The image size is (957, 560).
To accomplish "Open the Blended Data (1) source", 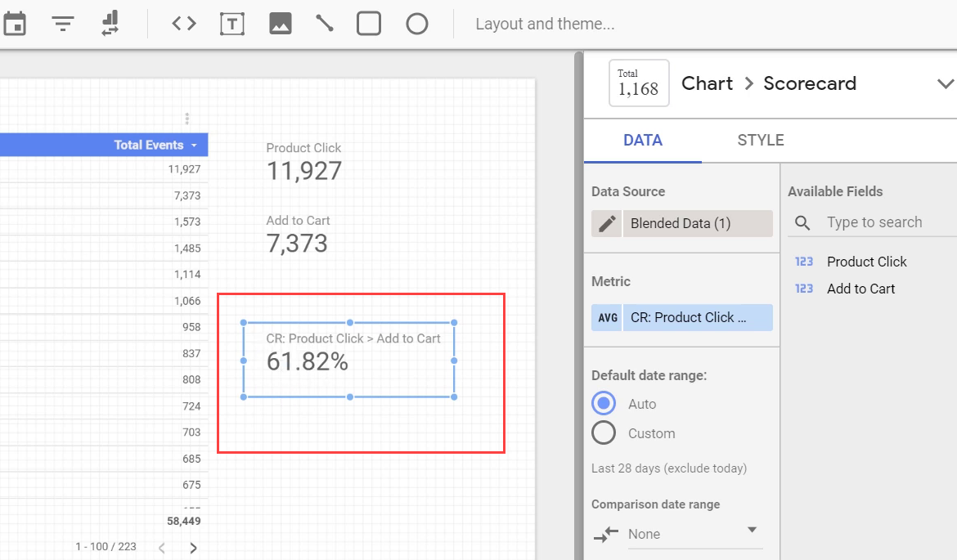I will pyautogui.click(x=698, y=223).
